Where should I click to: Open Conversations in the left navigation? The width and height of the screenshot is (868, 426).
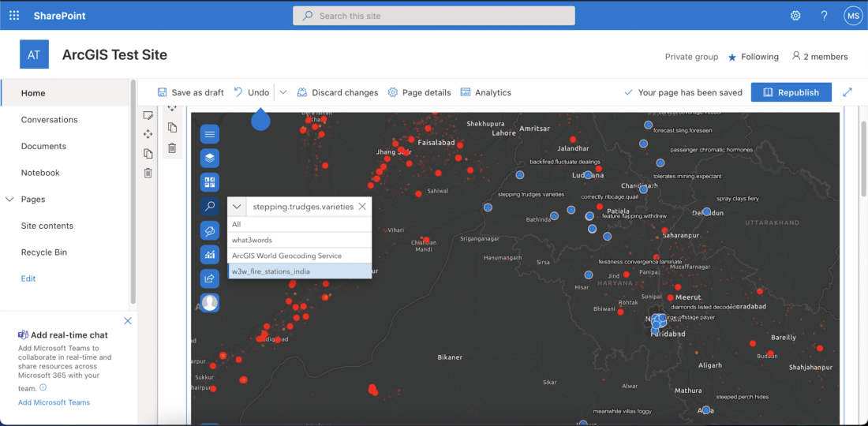(49, 119)
